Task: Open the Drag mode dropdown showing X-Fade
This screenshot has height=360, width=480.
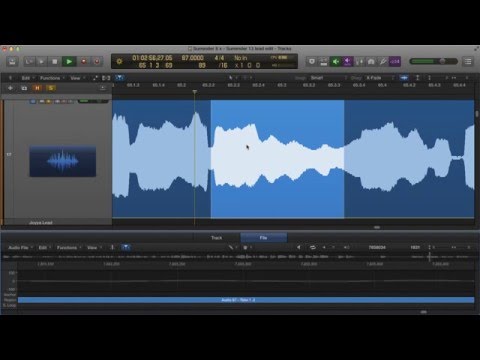Action: coord(380,78)
